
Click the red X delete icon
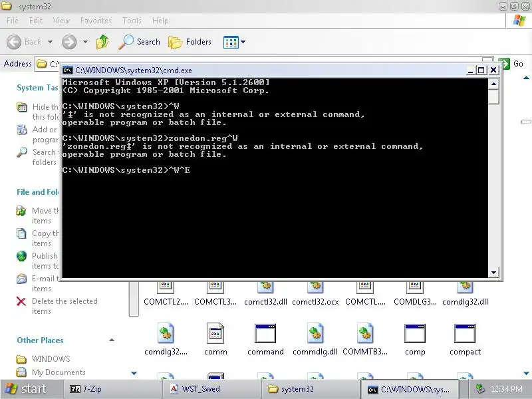click(21, 301)
